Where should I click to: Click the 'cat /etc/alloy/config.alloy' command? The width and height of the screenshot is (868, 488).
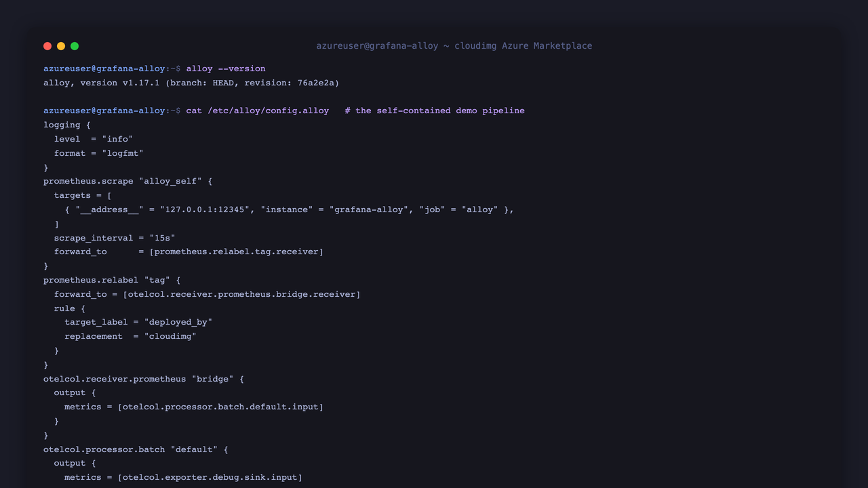point(258,110)
